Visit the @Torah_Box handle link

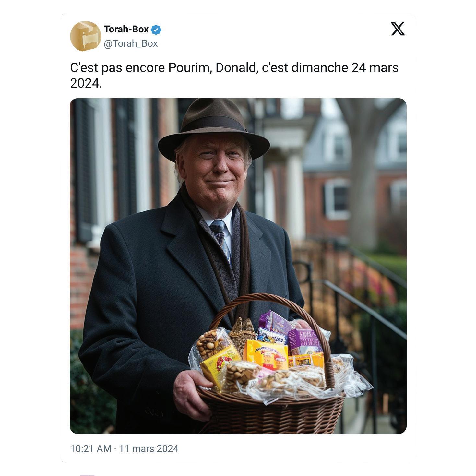131,43
